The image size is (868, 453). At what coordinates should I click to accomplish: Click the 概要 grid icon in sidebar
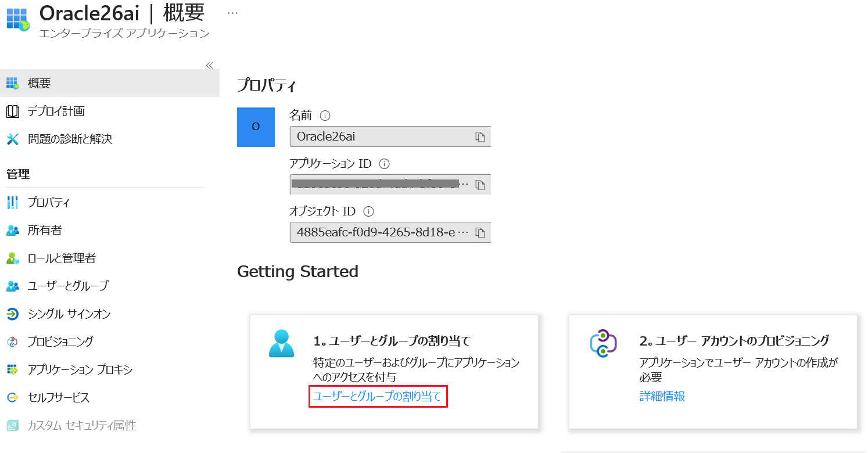(12, 83)
